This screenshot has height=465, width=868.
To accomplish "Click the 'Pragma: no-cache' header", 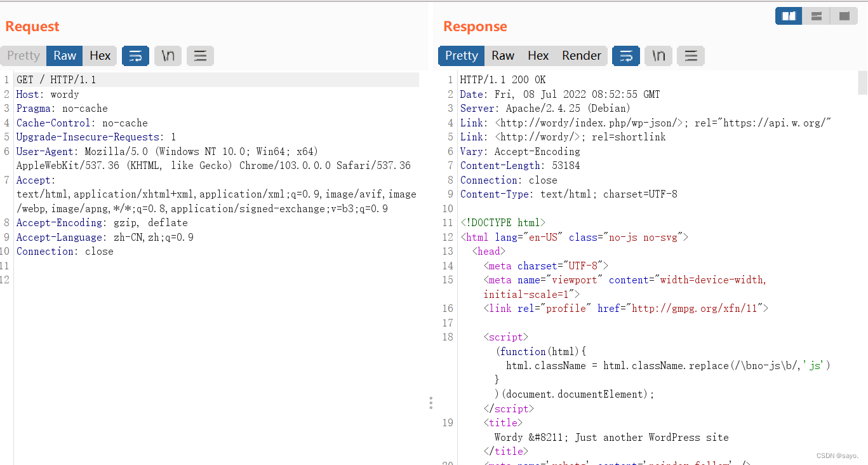I will click(x=62, y=108).
